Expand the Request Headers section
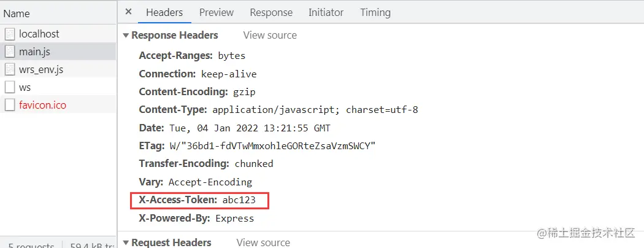Screen dimensions: 644x248 (126, 243)
